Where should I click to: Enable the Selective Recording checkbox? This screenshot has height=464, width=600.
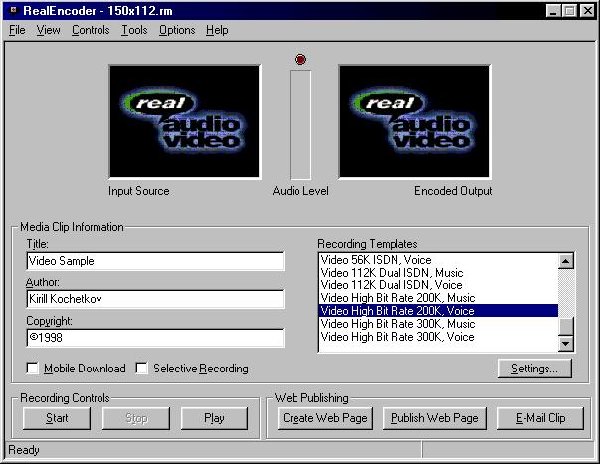coord(142,368)
